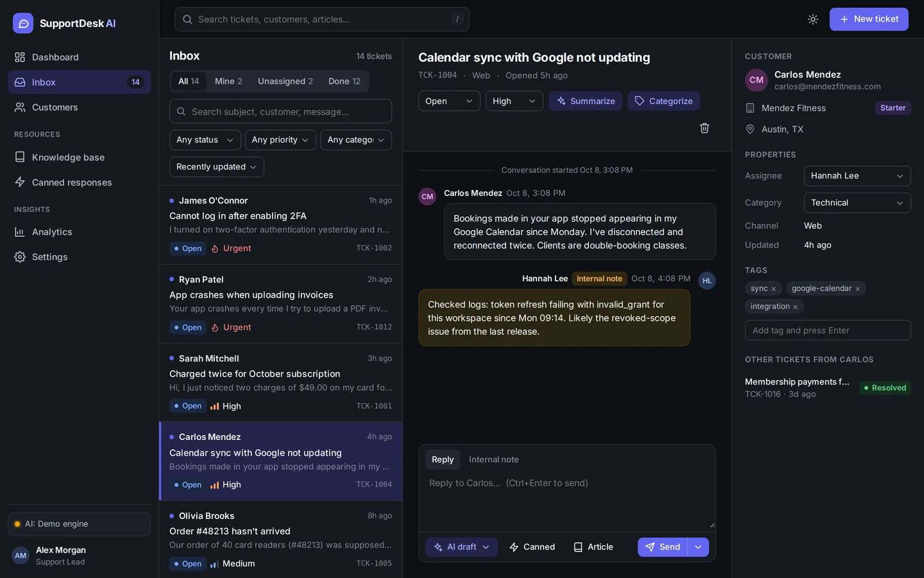Click the SupportDesk AI logo icon
This screenshot has width=924, height=578.
[23, 23]
